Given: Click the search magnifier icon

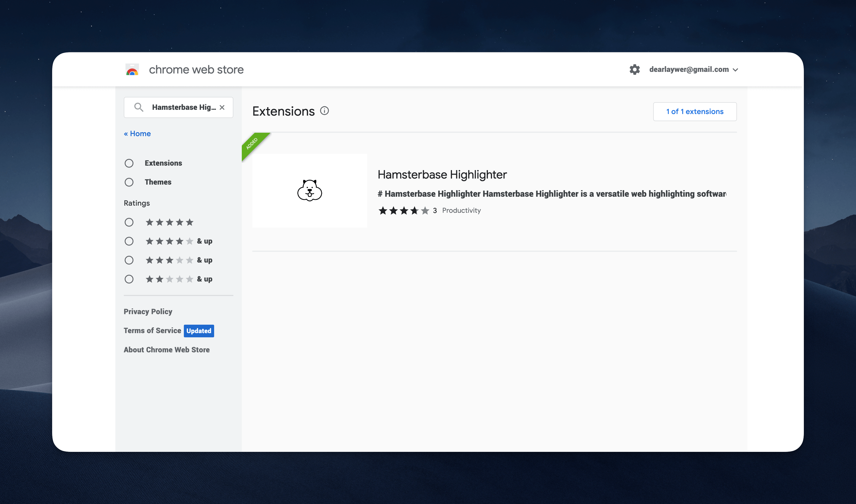Looking at the screenshot, I should (139, 107).
